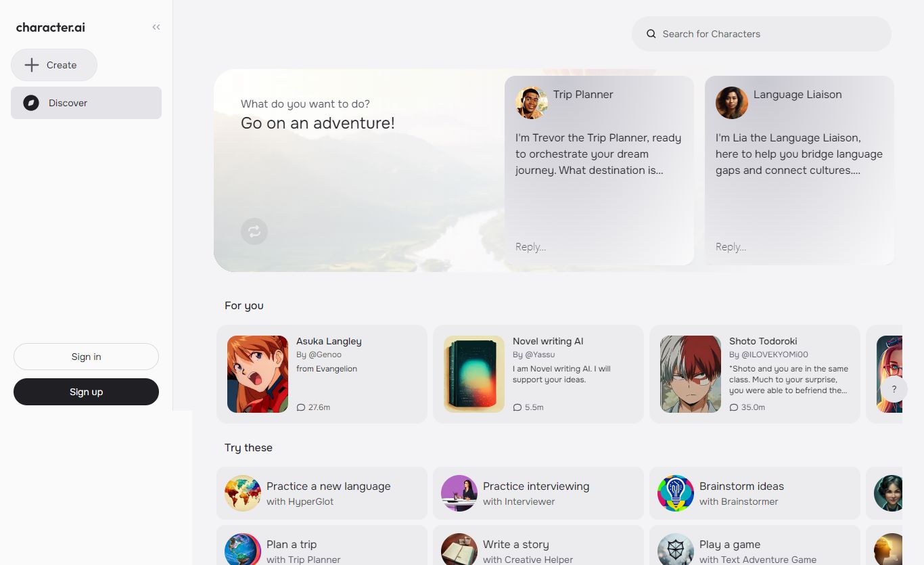Select Plan a trip with Trip Planner
Image resolution: width=924 pixels, height=565 pixels.
coord(322,545)
